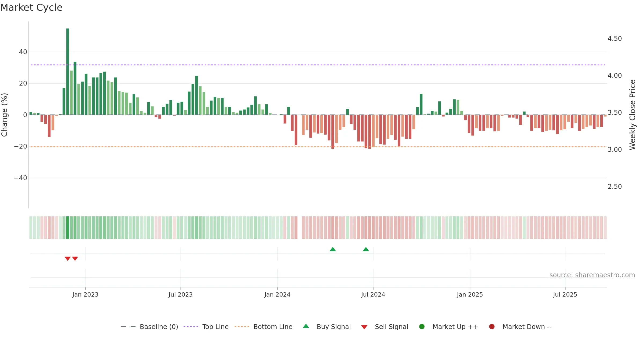This screenshot has height=362, width=644.
Task: Click the second buy signal marker nearest Jul 2024
Action: coord(366,249)
